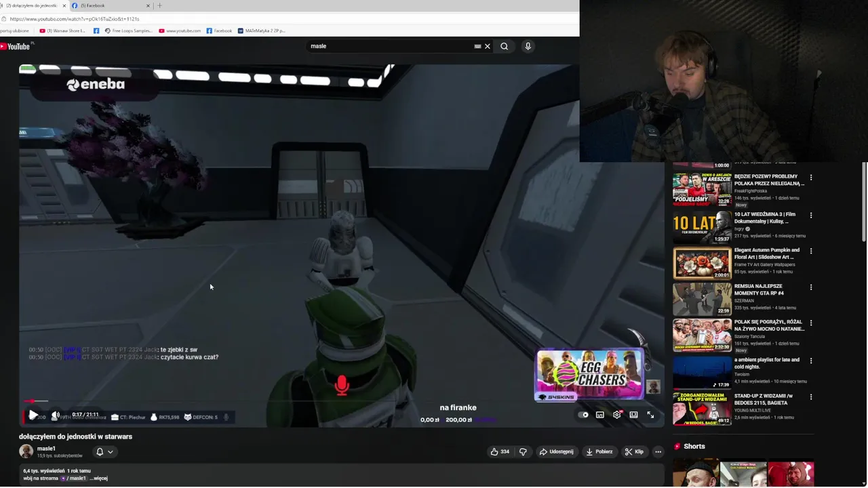The image size is (868, 488).
Task: Mute the video volume icon
Action: [x=56, y=415]
